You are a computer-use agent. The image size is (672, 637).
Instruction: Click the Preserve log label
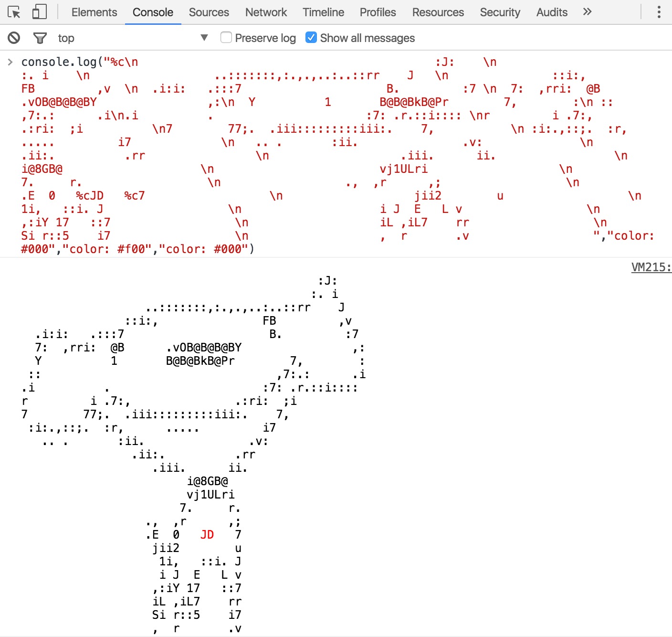265,38
